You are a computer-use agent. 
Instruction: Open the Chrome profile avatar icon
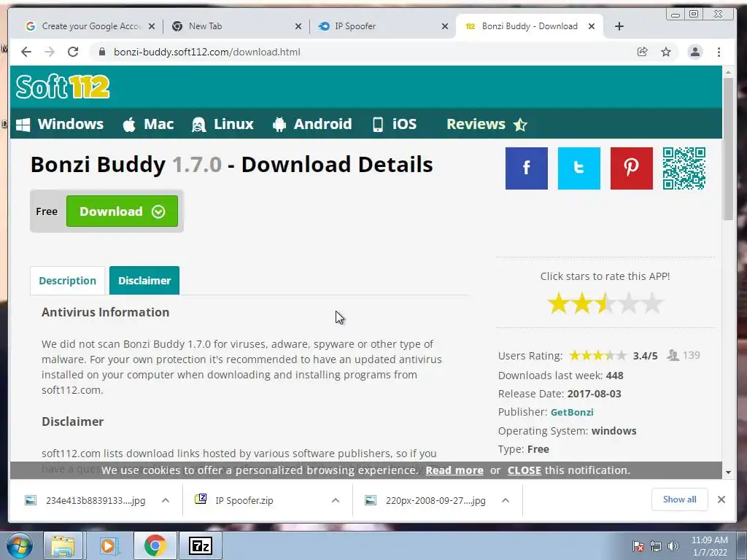pos(695,52)
